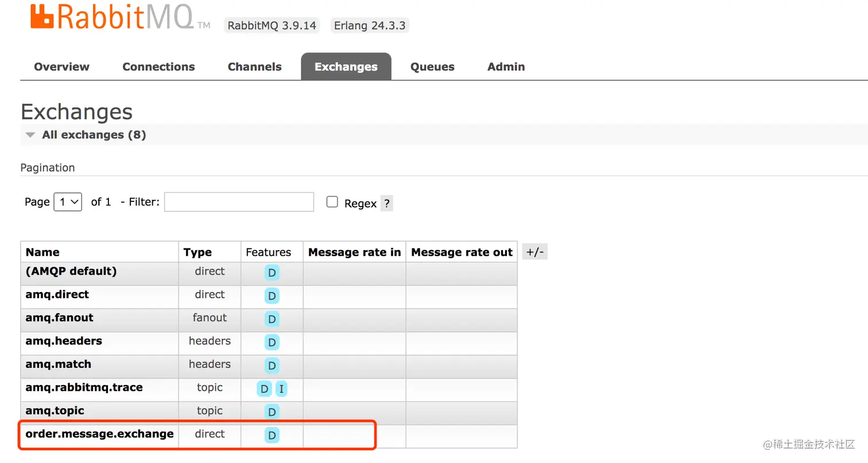This screenshot has height=463, width=868.
Task: Click the D badge for (AMQP default)
Action: tap(272, 273)
